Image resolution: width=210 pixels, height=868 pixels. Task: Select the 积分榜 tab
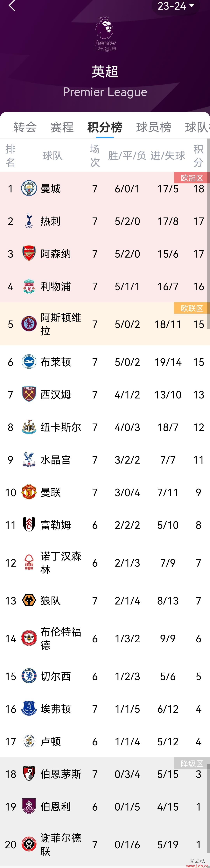tap(105, 127)
